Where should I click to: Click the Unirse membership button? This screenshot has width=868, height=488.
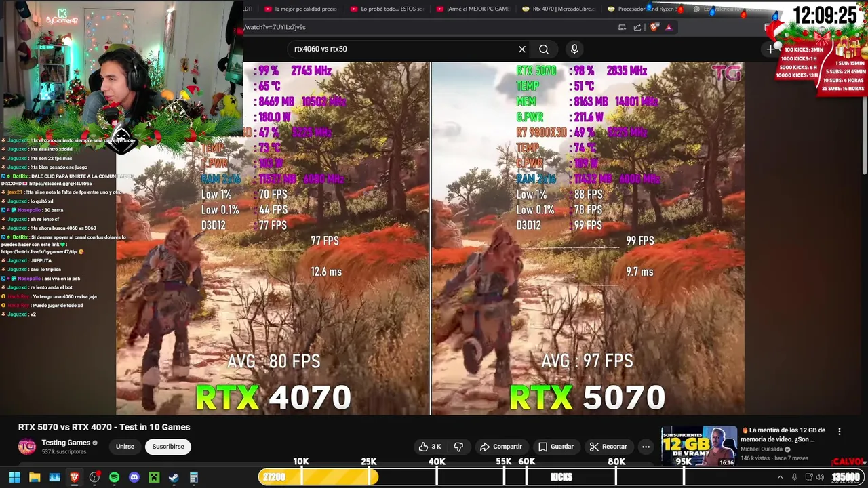click(125, 447)
